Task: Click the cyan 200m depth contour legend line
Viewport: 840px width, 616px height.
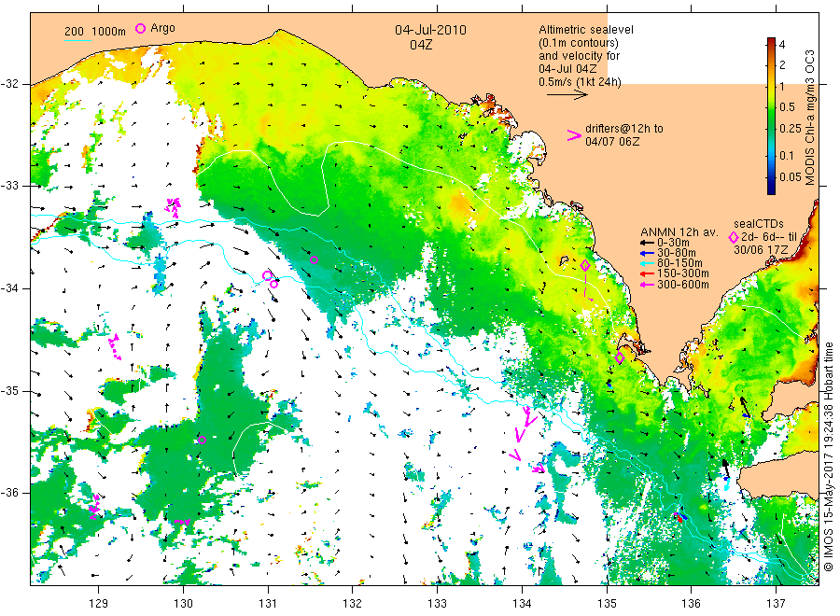Action: [77, 40]
